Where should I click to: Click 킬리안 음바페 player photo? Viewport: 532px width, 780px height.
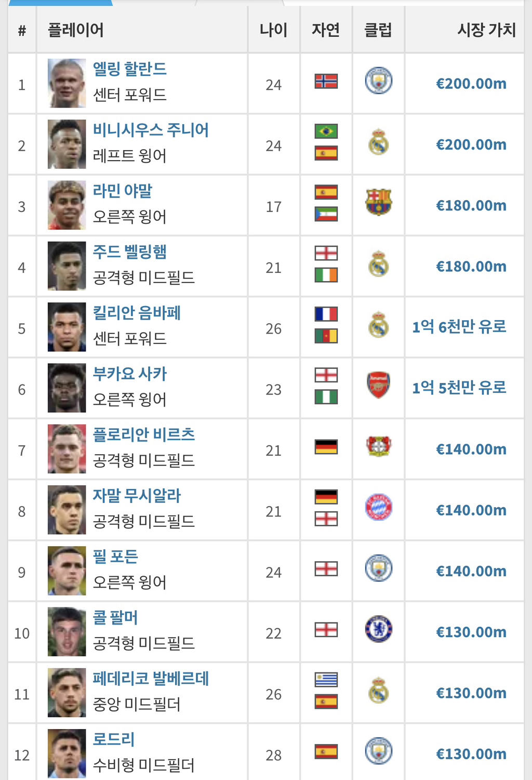pyautogui.click(x=66, y=327)
